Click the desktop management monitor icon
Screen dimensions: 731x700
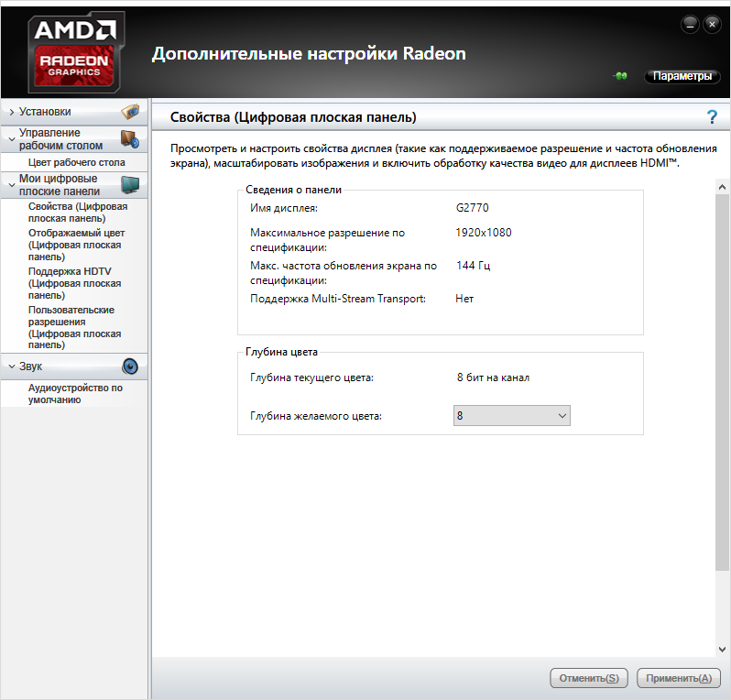tap(130, 139)
